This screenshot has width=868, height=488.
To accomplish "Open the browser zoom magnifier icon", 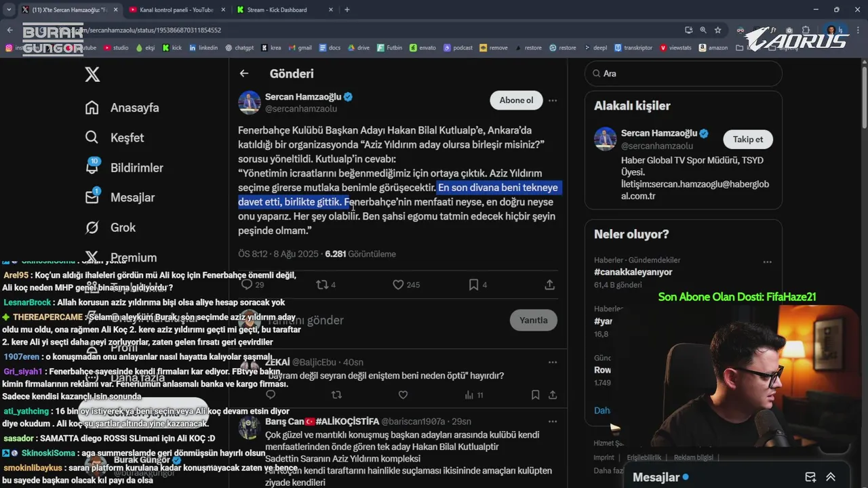I will coord(703,30).
